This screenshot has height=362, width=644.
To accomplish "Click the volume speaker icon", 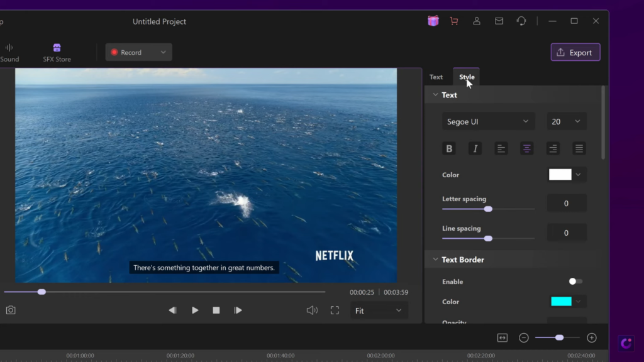I will (x=312, y=310).
